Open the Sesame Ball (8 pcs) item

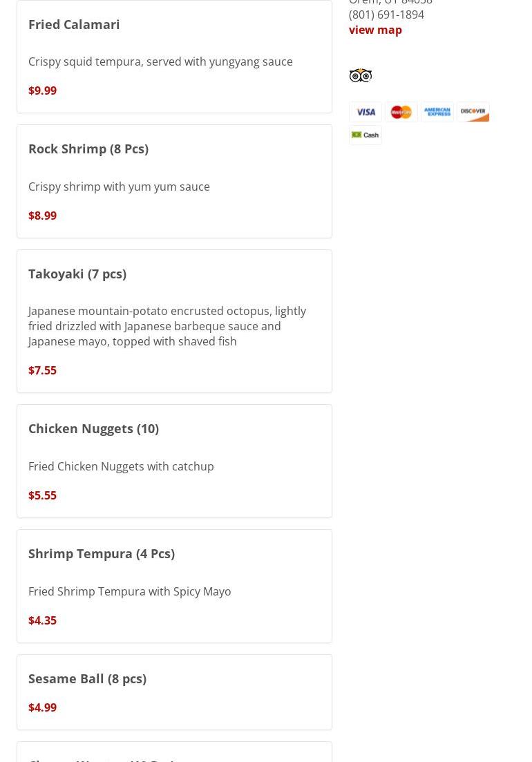point(87,678)
